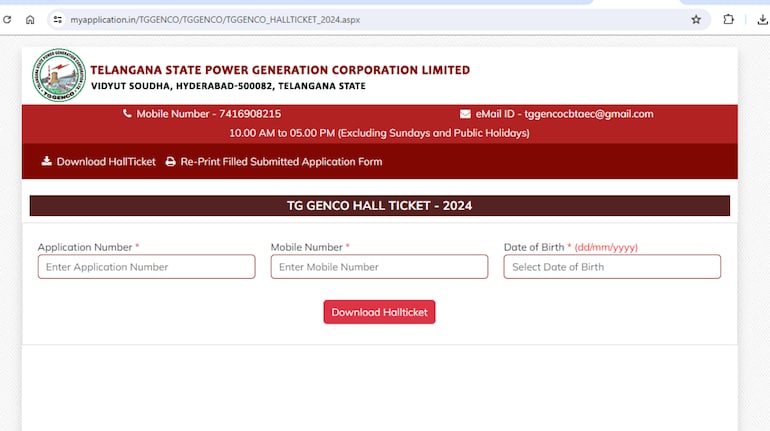
Task: Click the 7416908215 mobile number text
Action: (250, 114)
